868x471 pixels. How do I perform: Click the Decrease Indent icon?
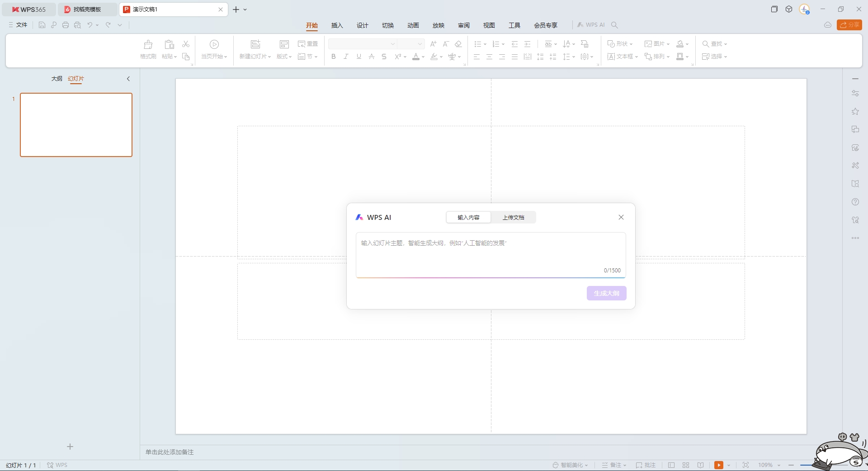coord(514,44)
